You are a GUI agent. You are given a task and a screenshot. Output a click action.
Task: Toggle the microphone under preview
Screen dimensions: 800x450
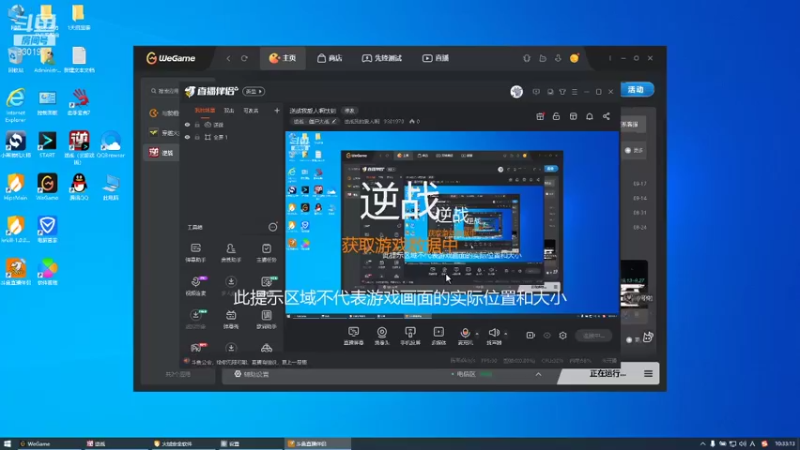pyautogui.click(x=465, y=336)
